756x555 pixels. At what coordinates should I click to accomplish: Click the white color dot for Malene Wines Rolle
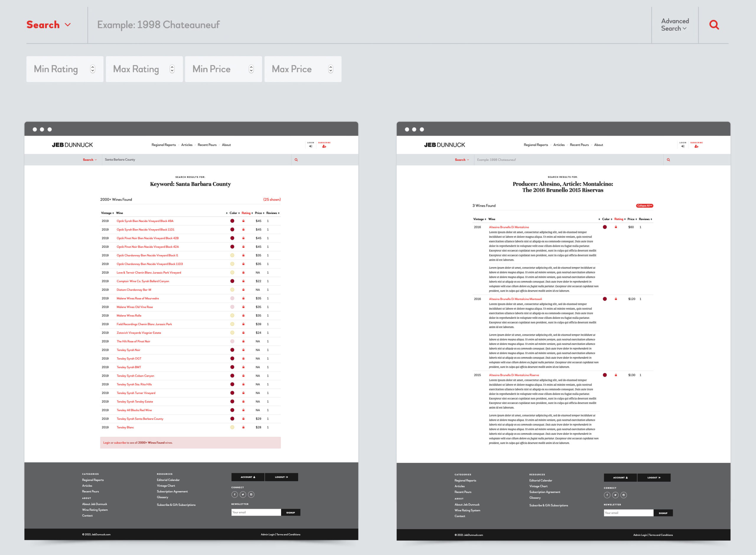[x=232, y=315]
